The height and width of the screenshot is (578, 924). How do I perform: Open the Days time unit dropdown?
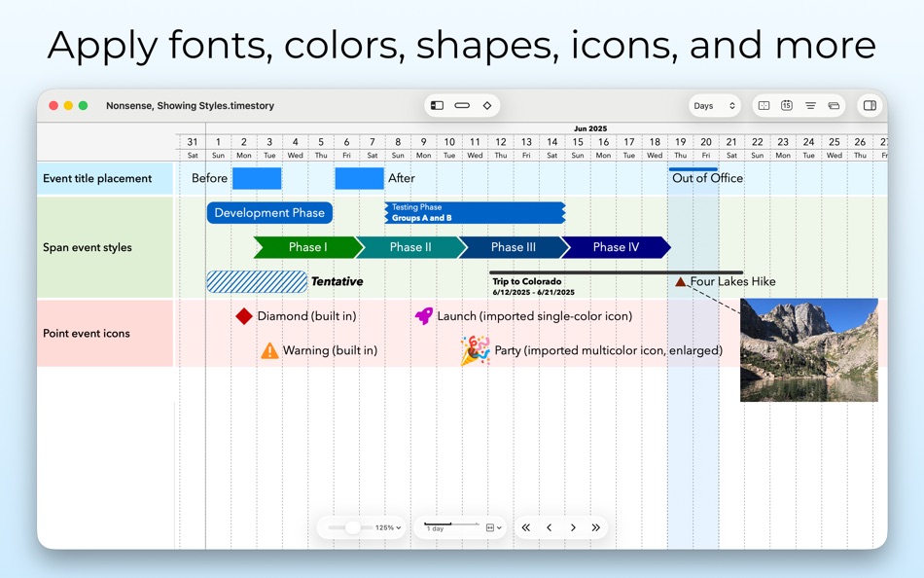pos(714,105)
